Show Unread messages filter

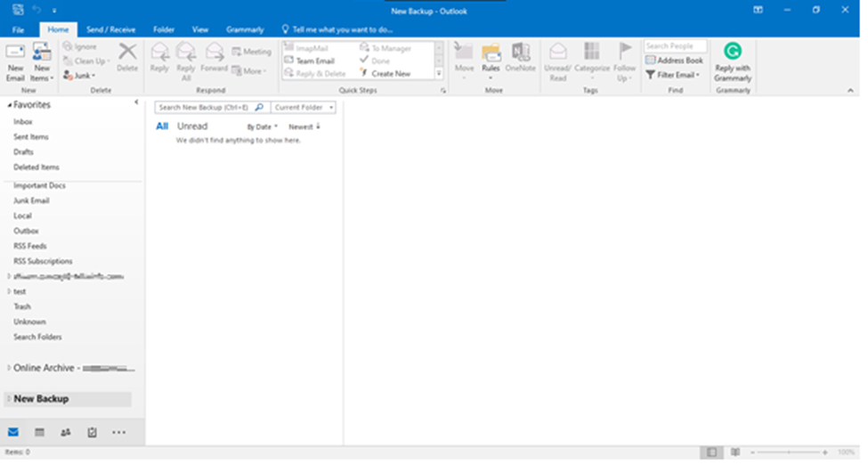[192, 126]
